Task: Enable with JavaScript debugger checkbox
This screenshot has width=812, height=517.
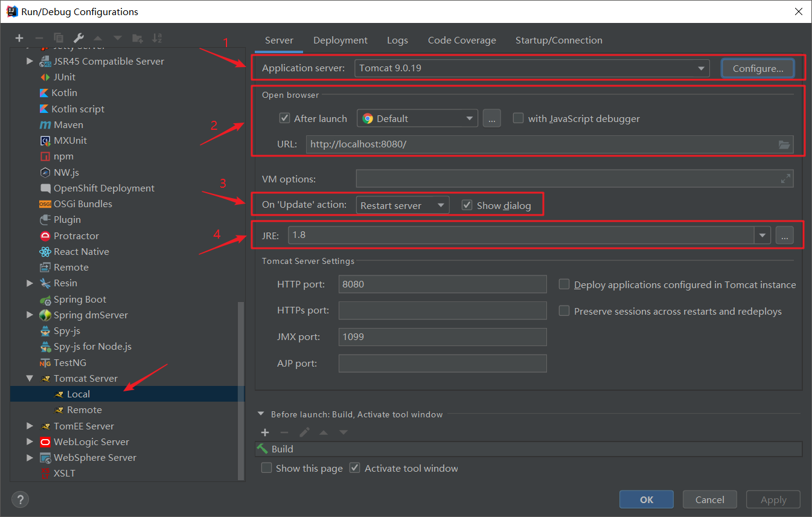Action: click(x=518, y=118)
